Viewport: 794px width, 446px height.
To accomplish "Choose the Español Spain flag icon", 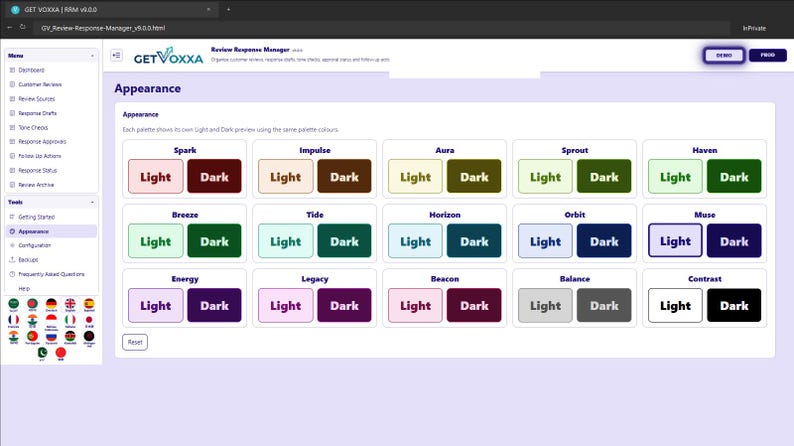I will (x=89, y=304).
